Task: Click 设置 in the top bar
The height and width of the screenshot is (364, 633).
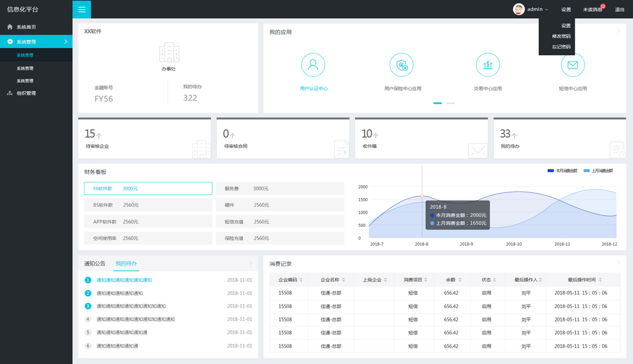Action: pos(566,10)
